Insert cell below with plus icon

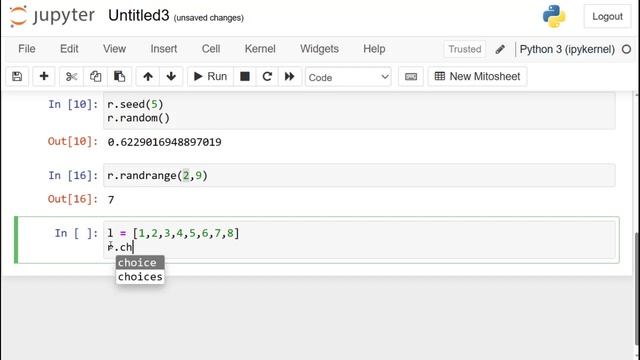click(x=44, y=76)
